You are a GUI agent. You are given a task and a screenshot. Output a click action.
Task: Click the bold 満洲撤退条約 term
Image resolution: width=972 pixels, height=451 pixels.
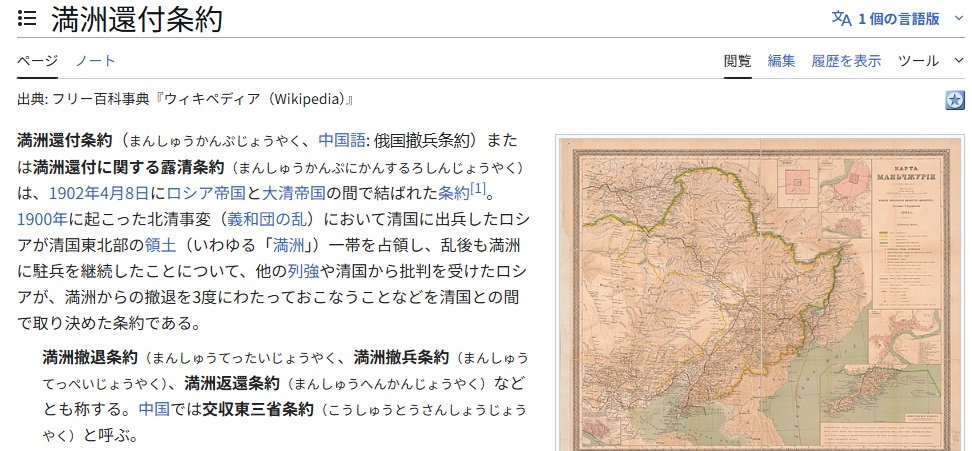[90, 357]
